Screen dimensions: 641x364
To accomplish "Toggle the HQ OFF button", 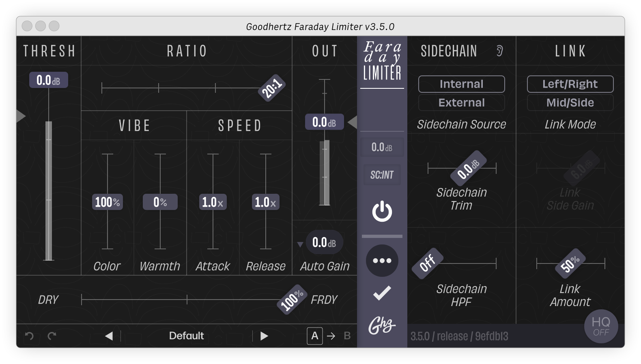I will click(601, 326).
